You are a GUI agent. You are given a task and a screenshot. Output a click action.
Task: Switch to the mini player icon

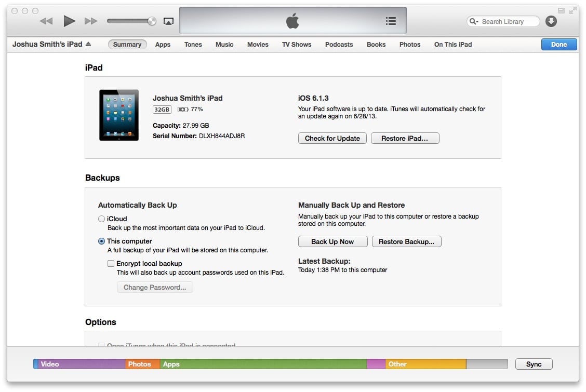point(562,10)
